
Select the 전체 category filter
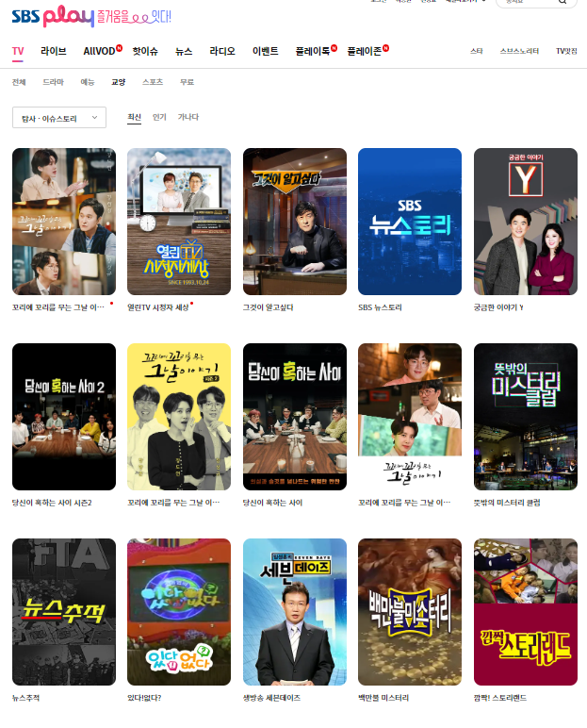[19, 82]
